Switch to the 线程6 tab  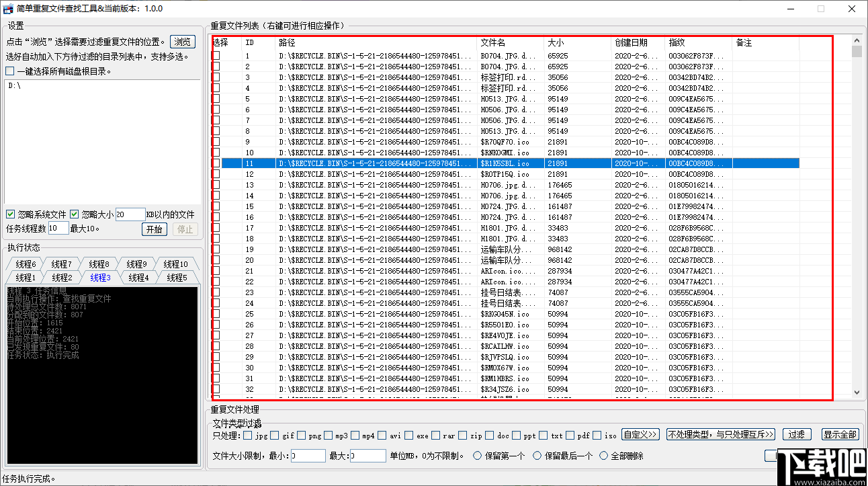(26, 264)
